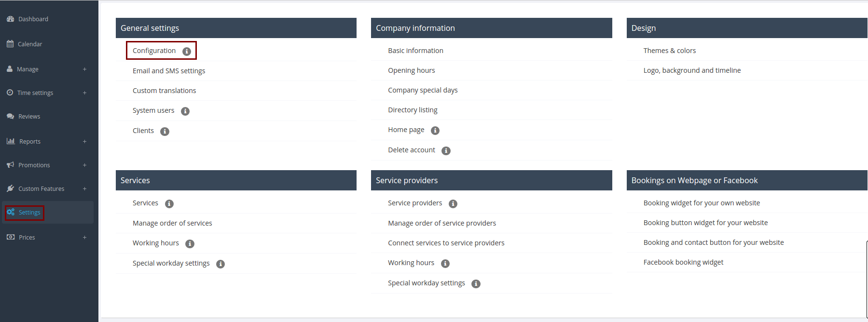
Task: Open the Promotions sidebar item
Action: (34, 165)
